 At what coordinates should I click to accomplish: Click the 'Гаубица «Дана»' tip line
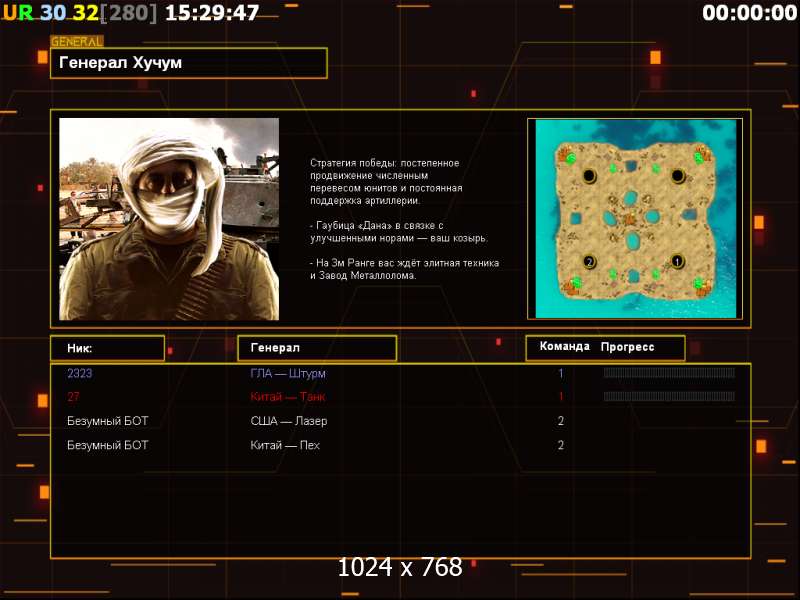click(399, 232)
